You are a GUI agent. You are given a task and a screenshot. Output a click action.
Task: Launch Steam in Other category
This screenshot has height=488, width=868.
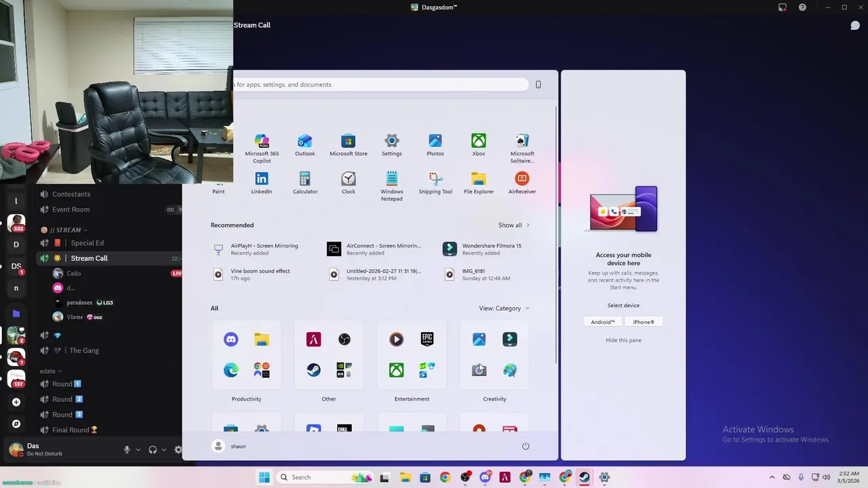313,370
